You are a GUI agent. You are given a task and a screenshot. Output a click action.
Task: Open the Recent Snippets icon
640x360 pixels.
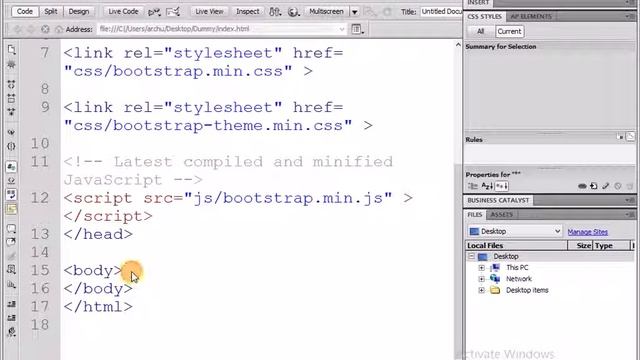click(11, 269)
